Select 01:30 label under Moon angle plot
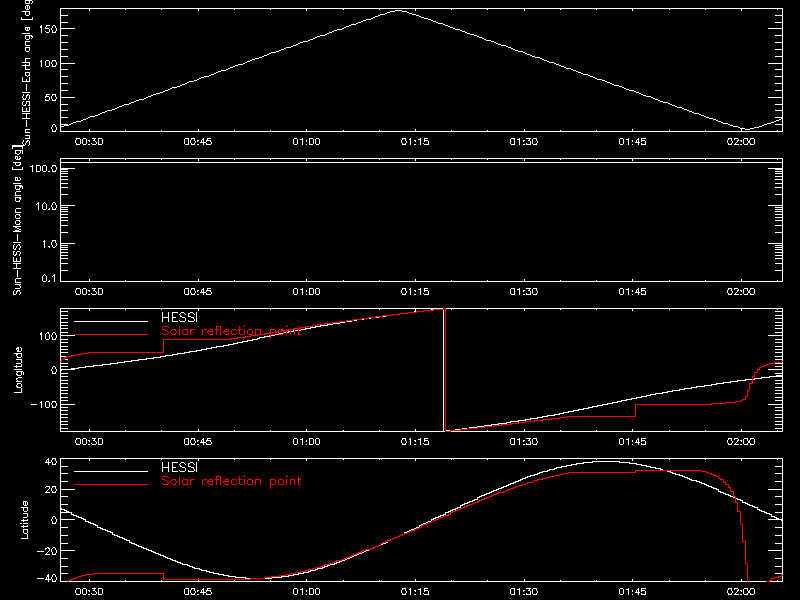This screenshot has height=600, width=800. [523, 291]
